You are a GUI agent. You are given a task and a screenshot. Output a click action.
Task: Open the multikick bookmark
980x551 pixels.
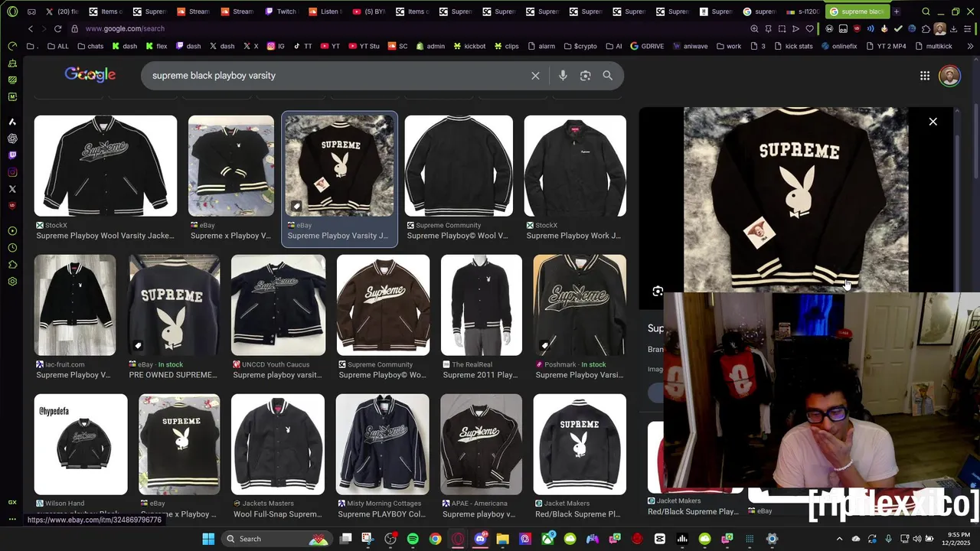point(933,46)
